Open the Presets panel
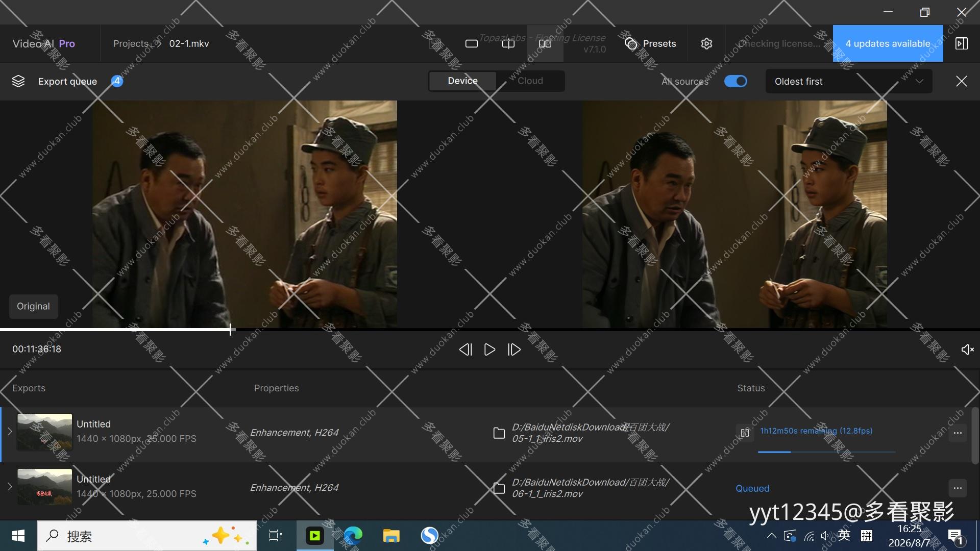This screenshot has width=980, height=551. click(x=650, y=44)
